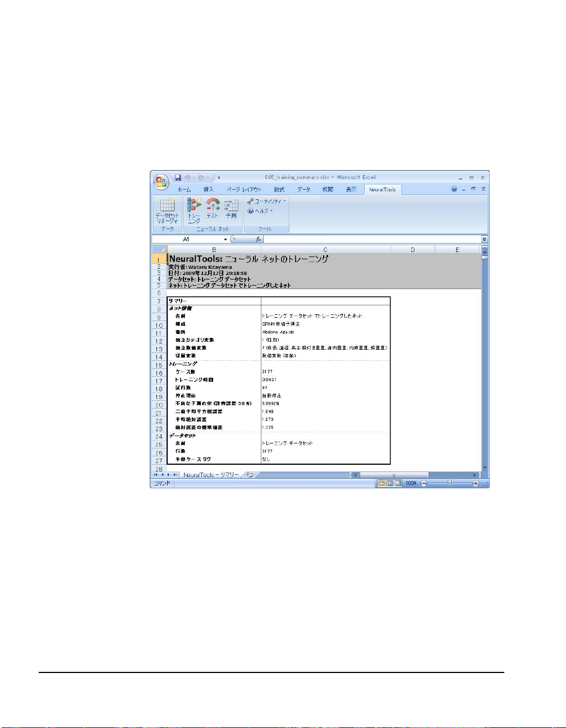Click the cell '実行者: Wataru Kitayama'
Image resolution: width=566 pixels, height=728 pixels.
[200, 267]
